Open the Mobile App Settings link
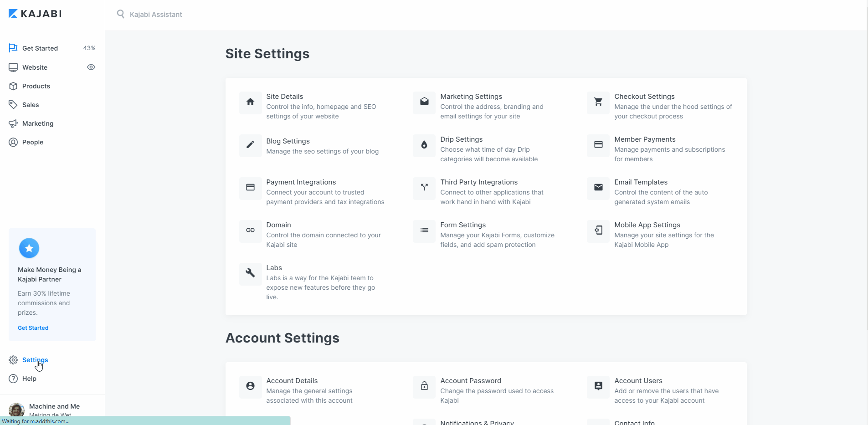The width and height of the screenshot is (868, 425). 647,225
